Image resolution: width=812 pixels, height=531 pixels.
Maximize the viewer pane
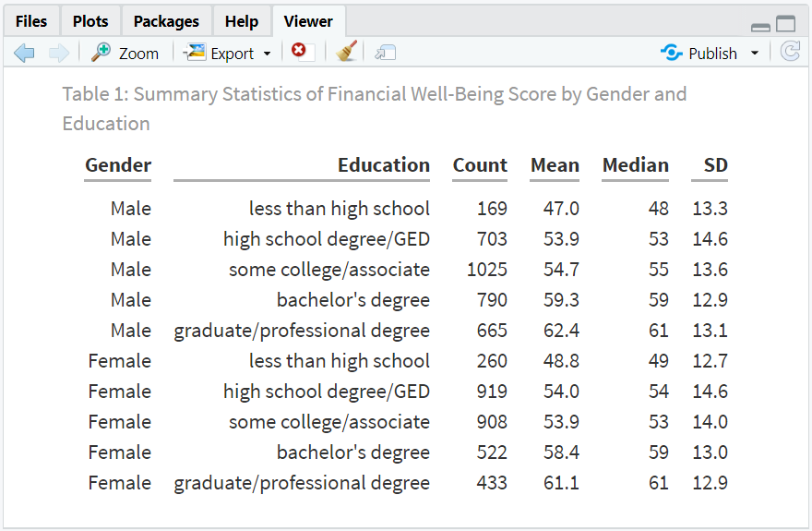[x=785, y=24]
